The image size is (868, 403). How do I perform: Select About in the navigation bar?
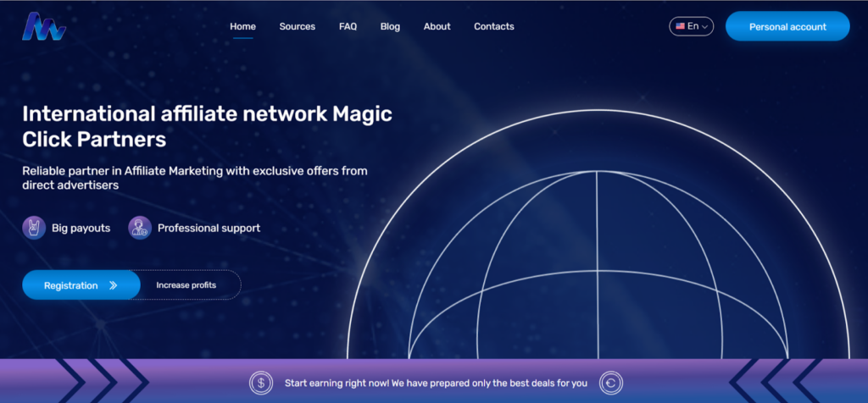437,26
